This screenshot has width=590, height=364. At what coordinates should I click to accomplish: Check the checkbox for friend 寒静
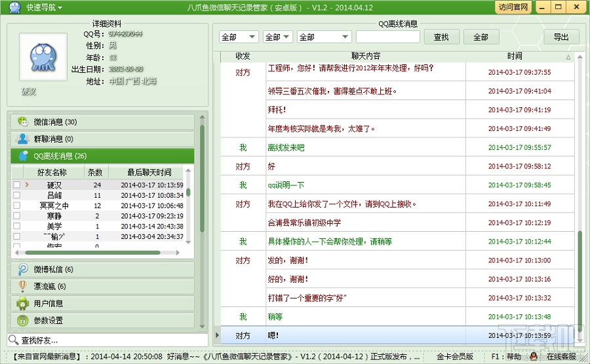tap(16, 215)
